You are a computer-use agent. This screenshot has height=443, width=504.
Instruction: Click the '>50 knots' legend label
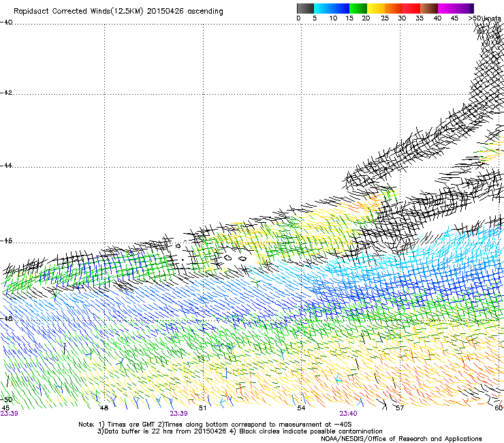click(484, 18)
